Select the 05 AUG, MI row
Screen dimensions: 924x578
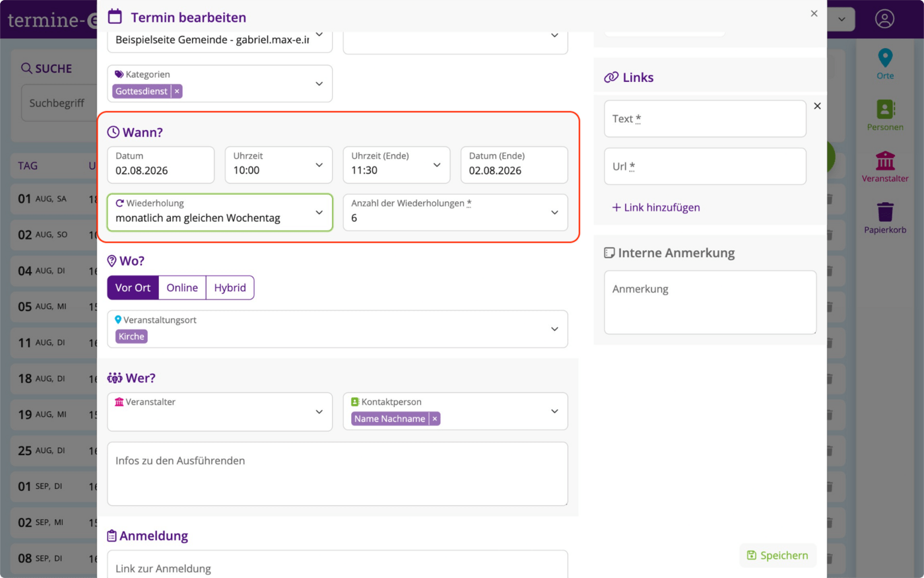point(54,307)
